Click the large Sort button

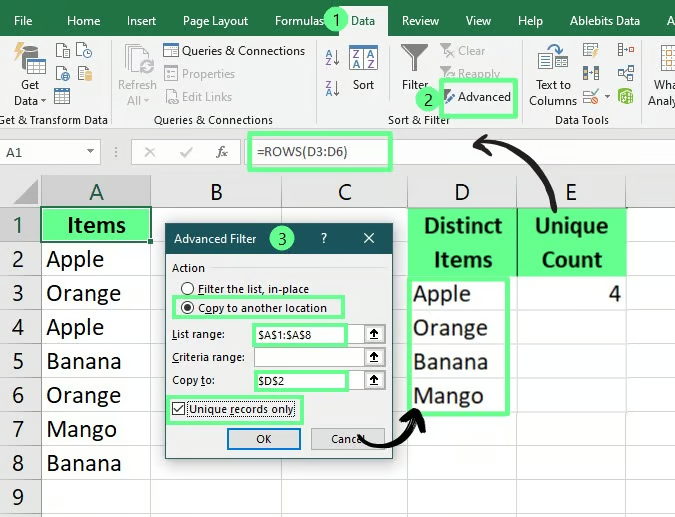(363, 68)
